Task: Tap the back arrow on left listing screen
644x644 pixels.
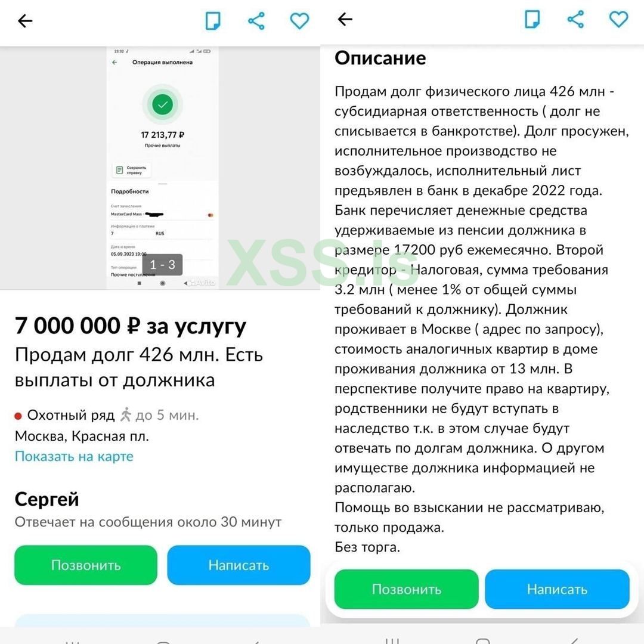Action: (x=25, y=20)
